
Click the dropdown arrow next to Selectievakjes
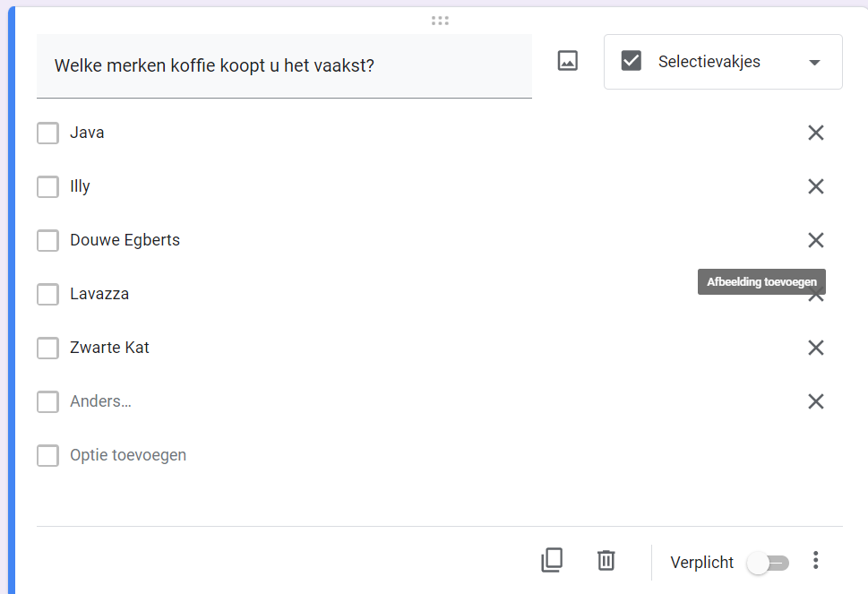click(814, 63)
